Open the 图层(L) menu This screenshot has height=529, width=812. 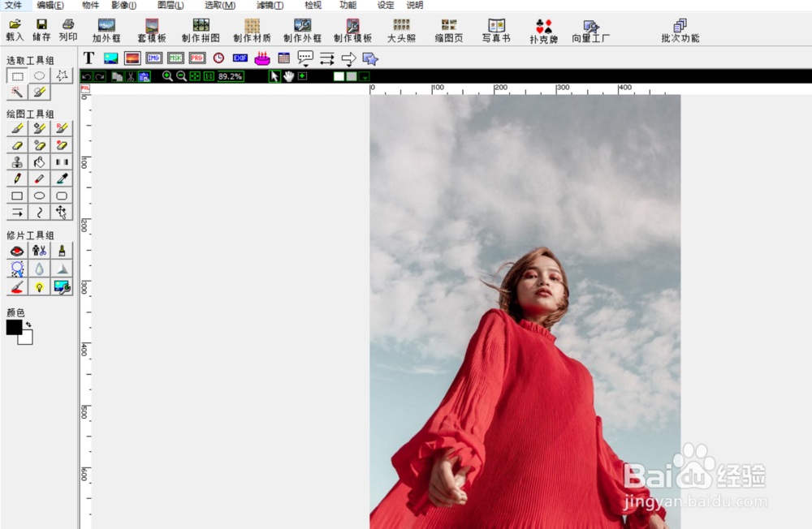(171, 5)
